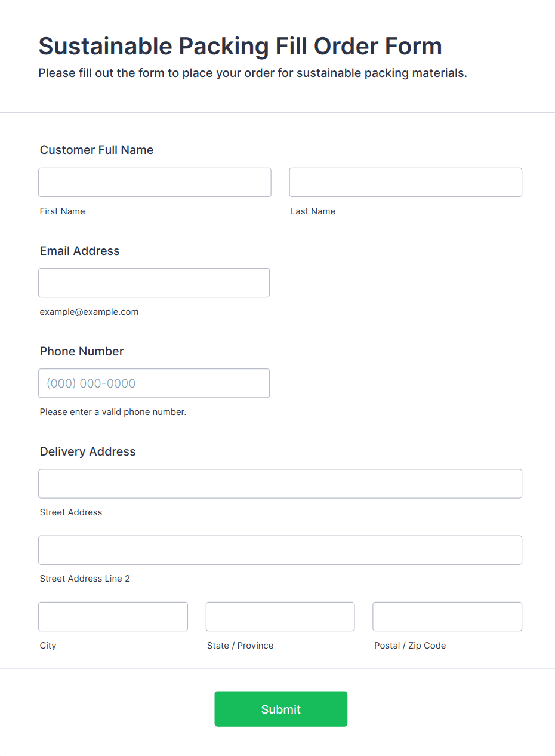Click the "Delivery Address" section label
555x756 pixels.
coord(88,451)
